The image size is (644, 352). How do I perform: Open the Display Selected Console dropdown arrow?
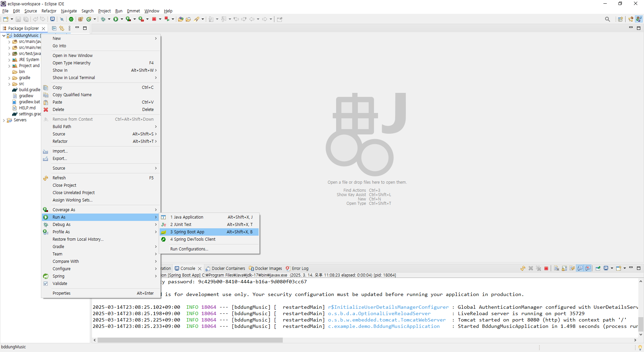(612, 268)
